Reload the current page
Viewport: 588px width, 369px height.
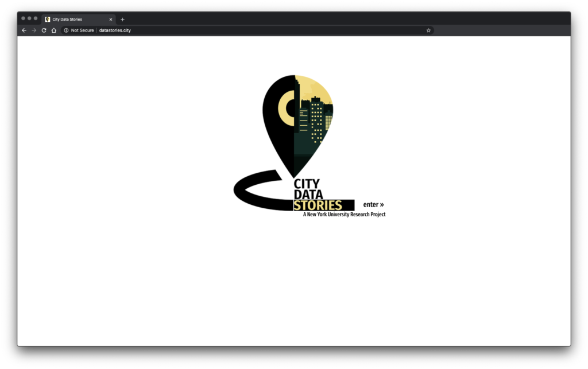click(x=44, y=30)
